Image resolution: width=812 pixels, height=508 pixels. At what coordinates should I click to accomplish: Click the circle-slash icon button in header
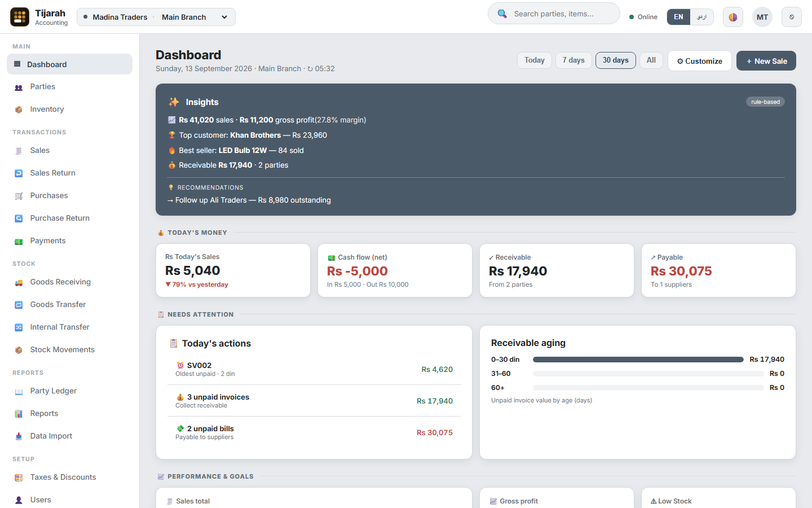[x=792, y=17]
